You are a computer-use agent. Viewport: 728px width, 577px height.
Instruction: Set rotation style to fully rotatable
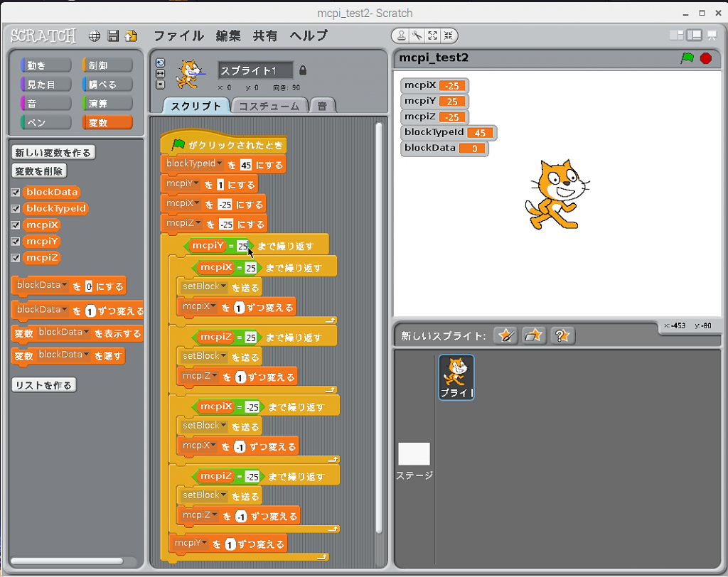point(160,63)
